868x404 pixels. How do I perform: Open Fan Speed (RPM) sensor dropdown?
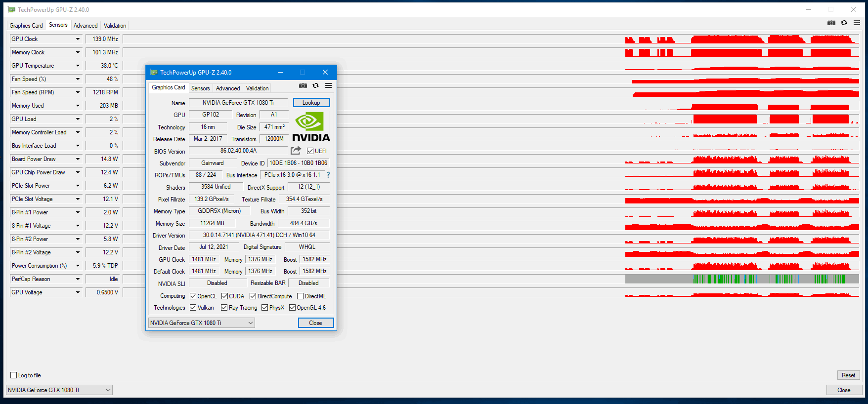click(78, 92)
